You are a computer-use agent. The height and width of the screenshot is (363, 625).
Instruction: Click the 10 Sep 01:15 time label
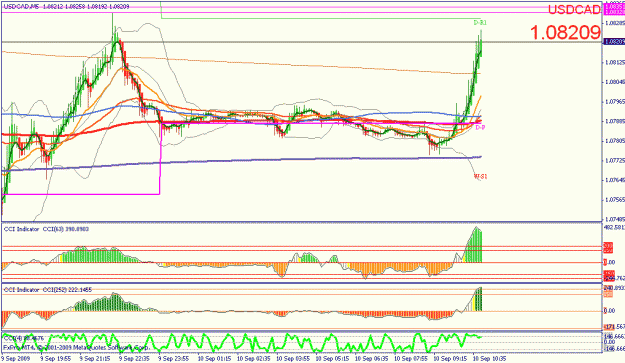214,359
